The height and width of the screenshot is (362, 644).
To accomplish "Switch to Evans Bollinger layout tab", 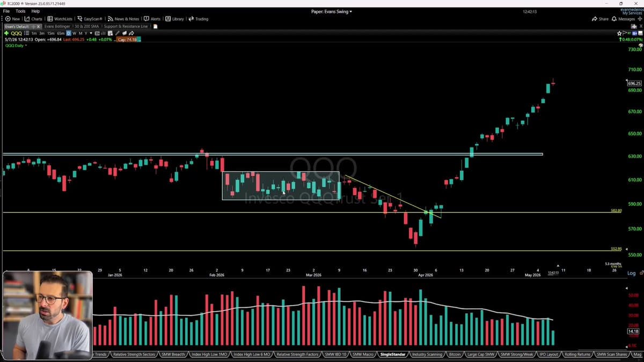I will [x=57, y=26].
